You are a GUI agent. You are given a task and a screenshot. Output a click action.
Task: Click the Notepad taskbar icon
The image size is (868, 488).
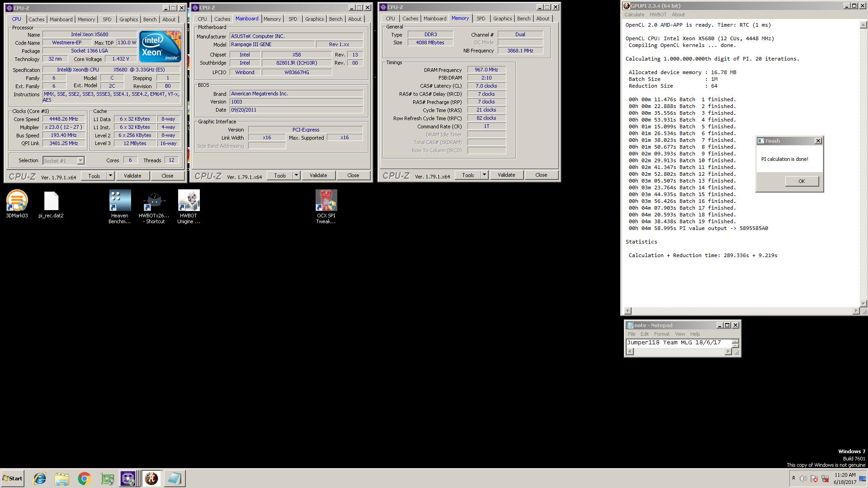pos(174,479)
